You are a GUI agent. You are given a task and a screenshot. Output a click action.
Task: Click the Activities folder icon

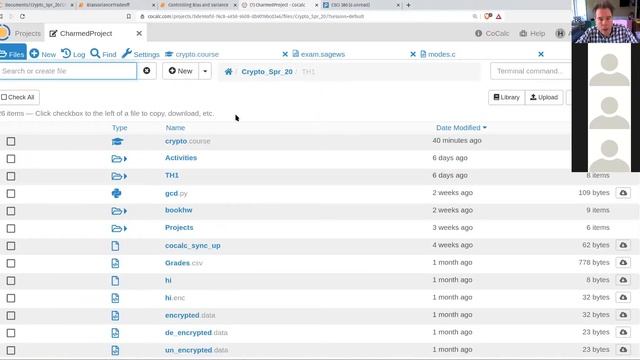point(119,159)
